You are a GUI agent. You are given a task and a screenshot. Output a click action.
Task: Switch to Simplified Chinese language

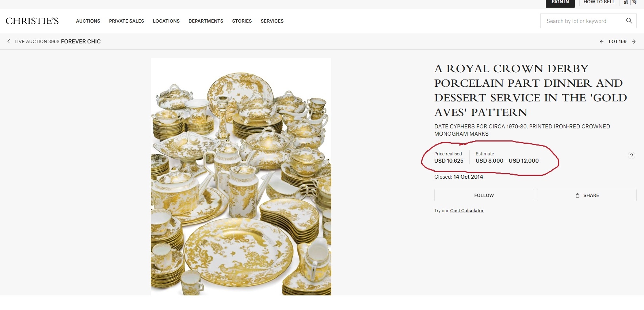[x=635, y=2]
